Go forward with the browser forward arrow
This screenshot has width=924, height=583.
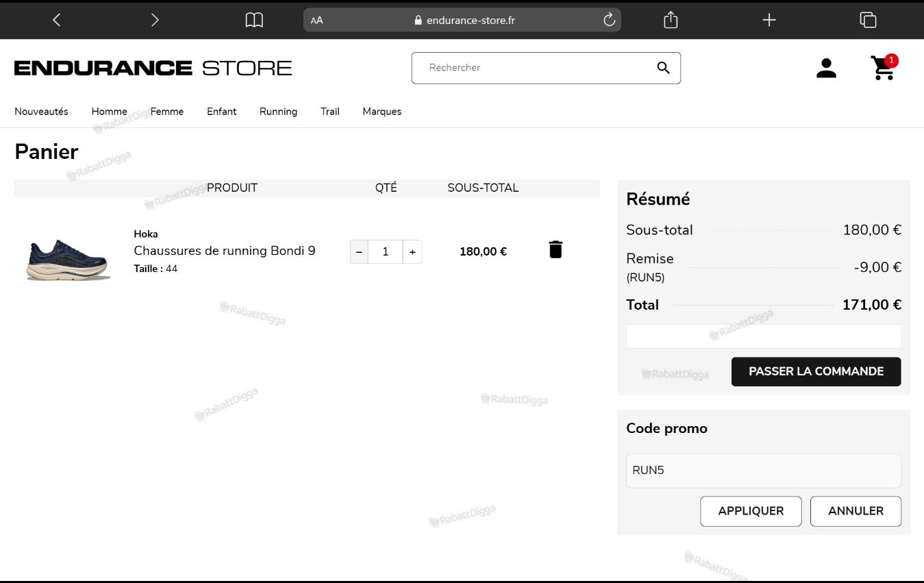tap(155, 20)
